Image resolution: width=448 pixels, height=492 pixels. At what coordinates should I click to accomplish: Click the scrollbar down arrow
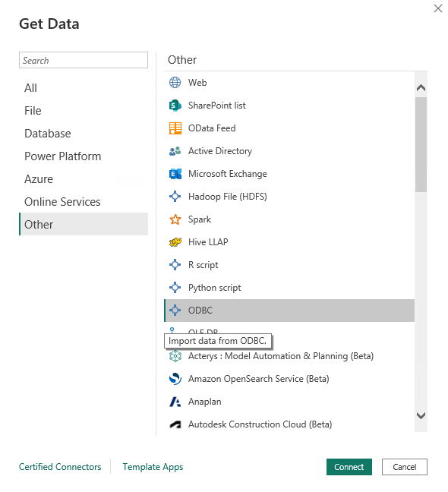[421, 415]
